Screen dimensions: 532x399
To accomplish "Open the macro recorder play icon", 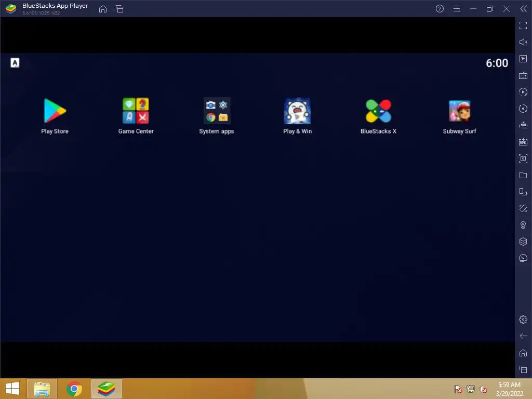I will point(523,92).
